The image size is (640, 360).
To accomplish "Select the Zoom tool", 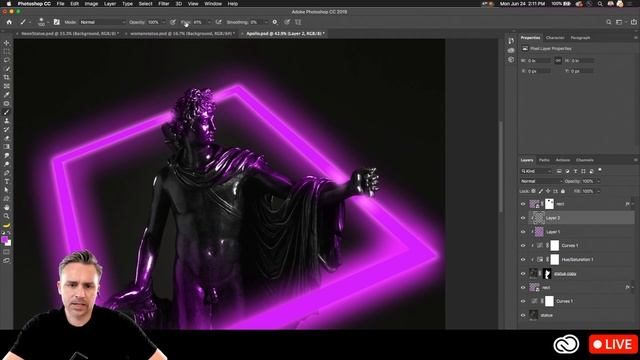I will pos(7,216).
